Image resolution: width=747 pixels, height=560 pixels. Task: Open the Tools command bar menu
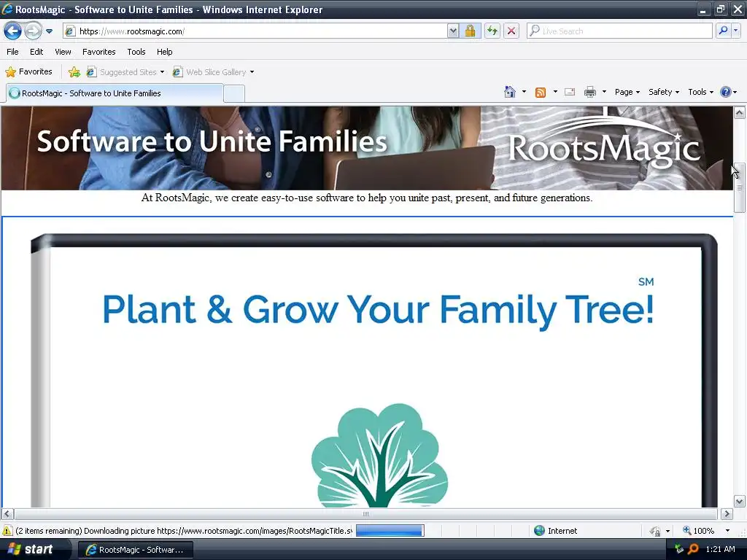coord(700,92)
